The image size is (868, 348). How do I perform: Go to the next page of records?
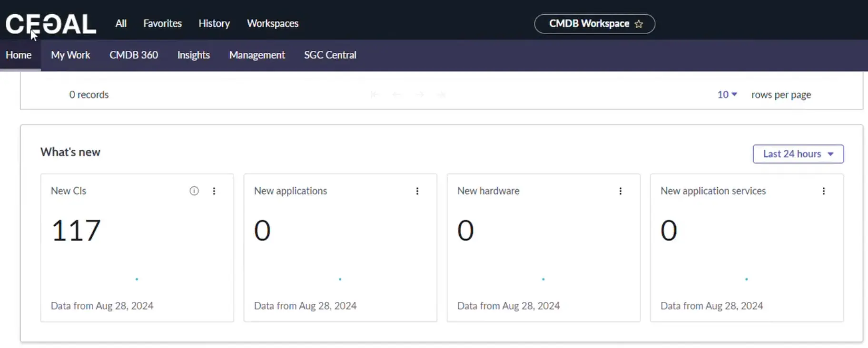tap(419, 95)
